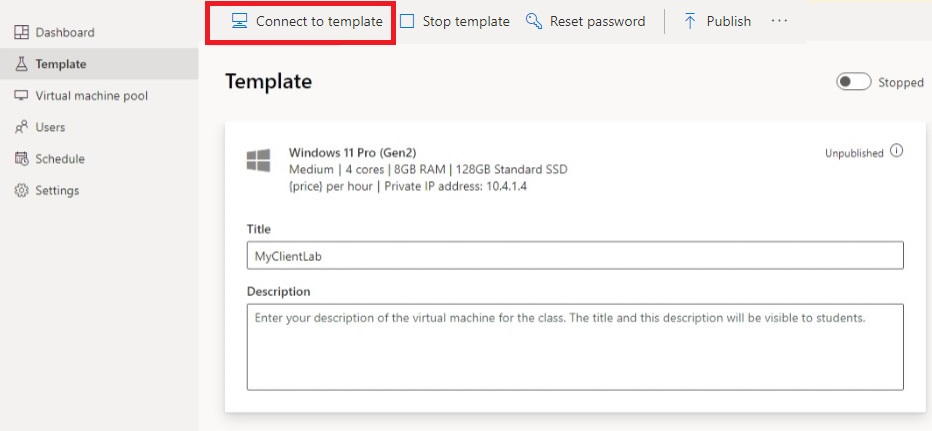Open the Virtual machine pool page
Viewport: 932px width, 431px height.
91,96
